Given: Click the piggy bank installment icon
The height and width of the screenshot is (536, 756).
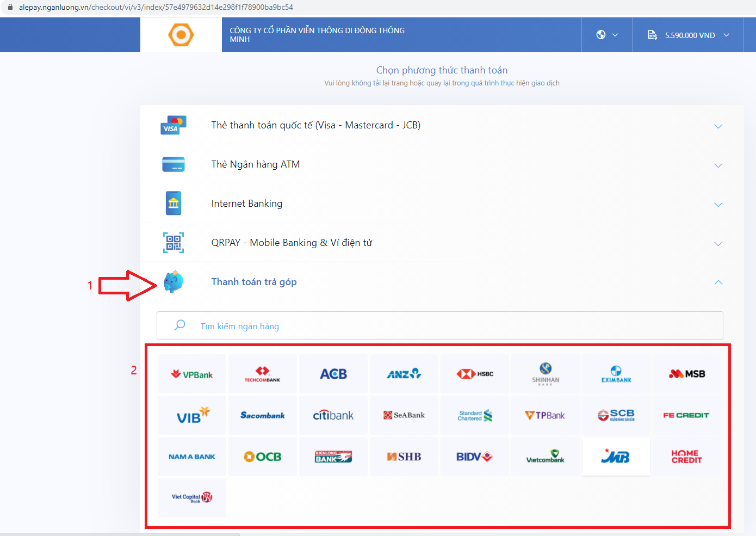Looking at the screenshot, I should point(173,282).
